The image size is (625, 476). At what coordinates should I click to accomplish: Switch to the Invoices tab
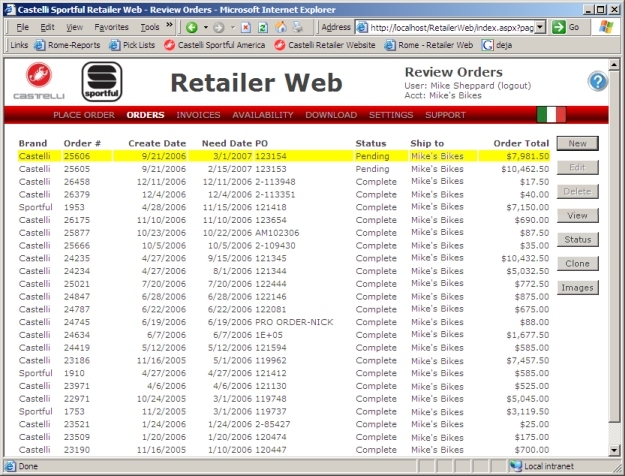pos(198,115)
